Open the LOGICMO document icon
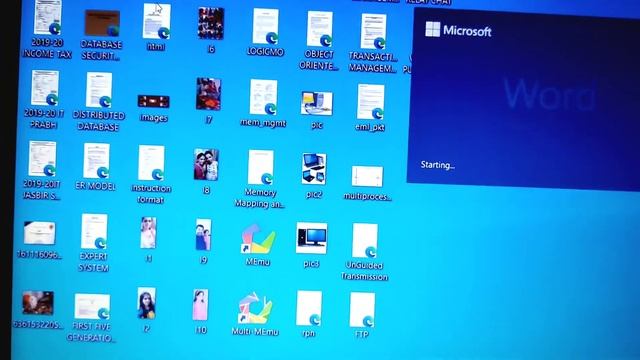Screen dimensions: 640x360 (x=266, y=27)
